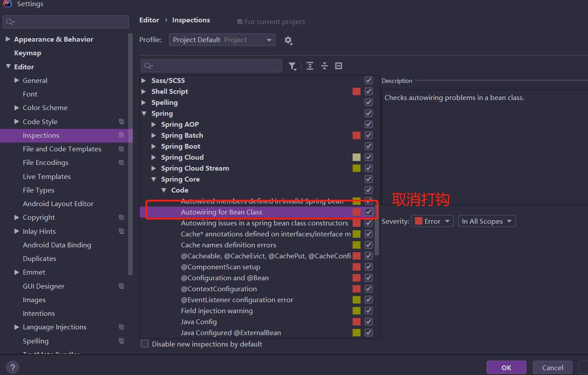
Task: Collapse all inspection groups icon
Action: [325, 66]
